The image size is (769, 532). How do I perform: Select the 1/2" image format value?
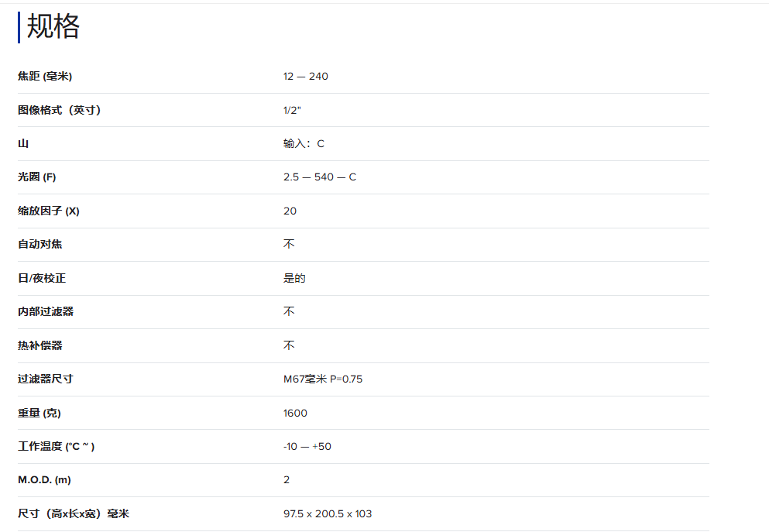[292, 110]
